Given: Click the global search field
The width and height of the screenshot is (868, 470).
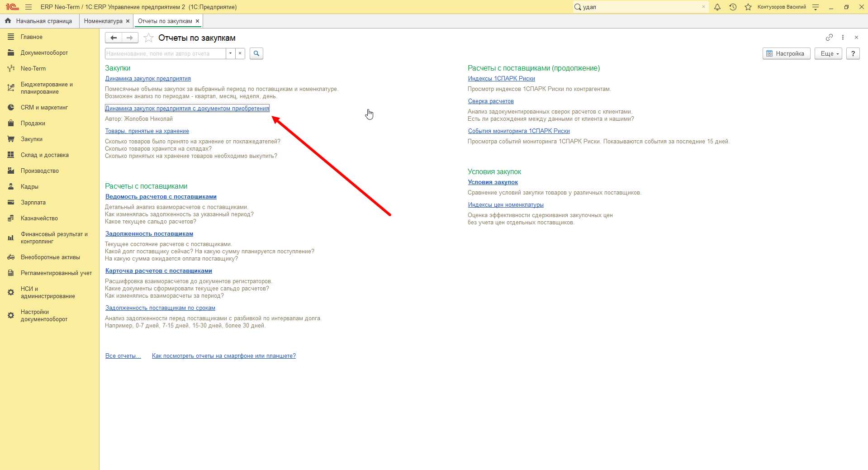Looking at the screenshot, I should (640, 7).
